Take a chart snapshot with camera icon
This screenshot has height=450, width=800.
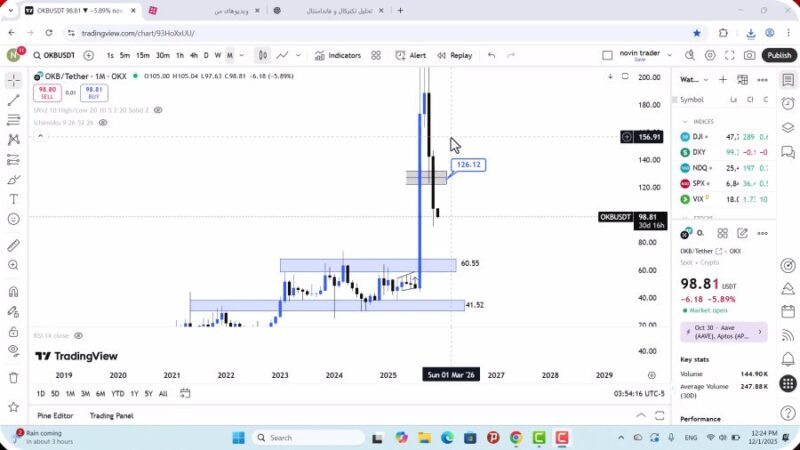(750, 56)
